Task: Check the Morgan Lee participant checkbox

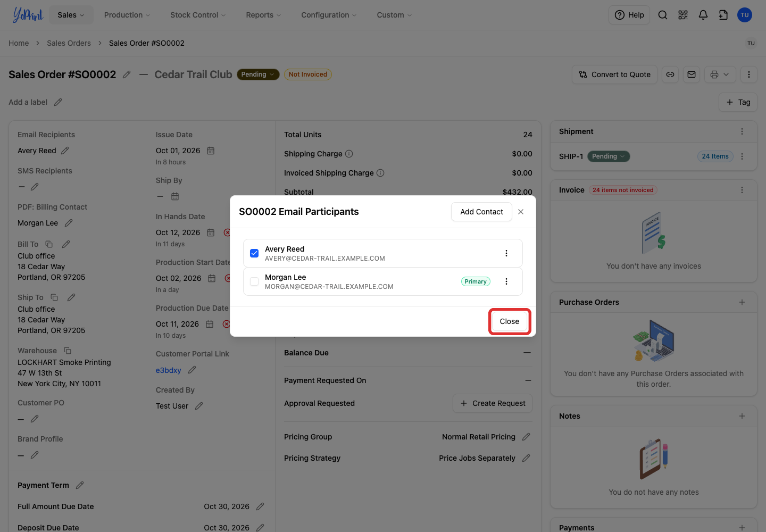Action: (x=254, y=281)
